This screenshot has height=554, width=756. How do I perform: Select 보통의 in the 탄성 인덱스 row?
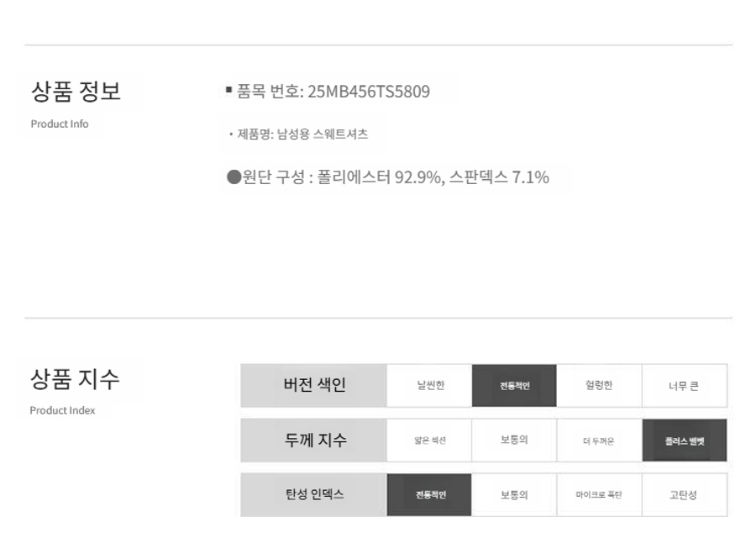[514, 495]
